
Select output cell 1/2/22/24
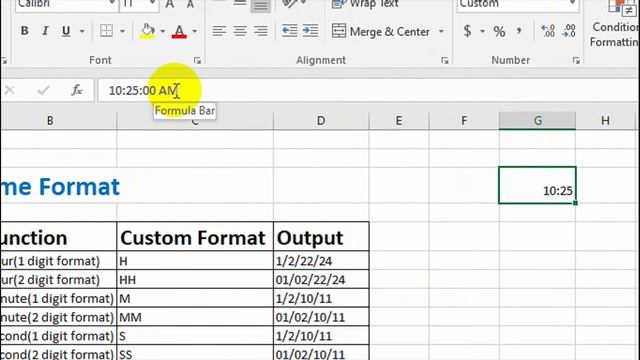click(x=321, y=261)
